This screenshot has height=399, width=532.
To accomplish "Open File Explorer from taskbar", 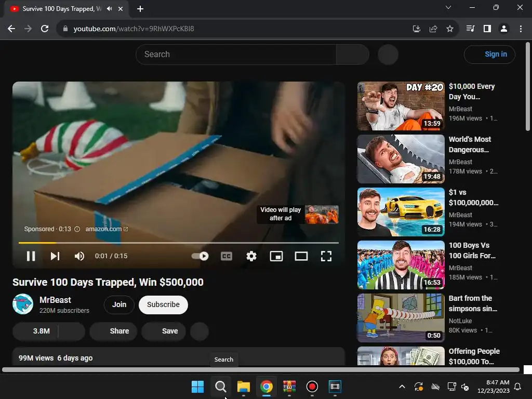I will pyautogui.click(x=243, y=387).
